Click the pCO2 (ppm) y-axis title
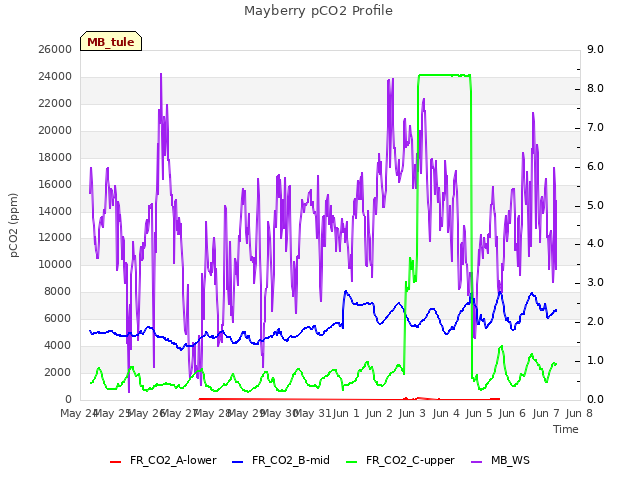This screenshot has height=480, width=640. coord(13,225)
